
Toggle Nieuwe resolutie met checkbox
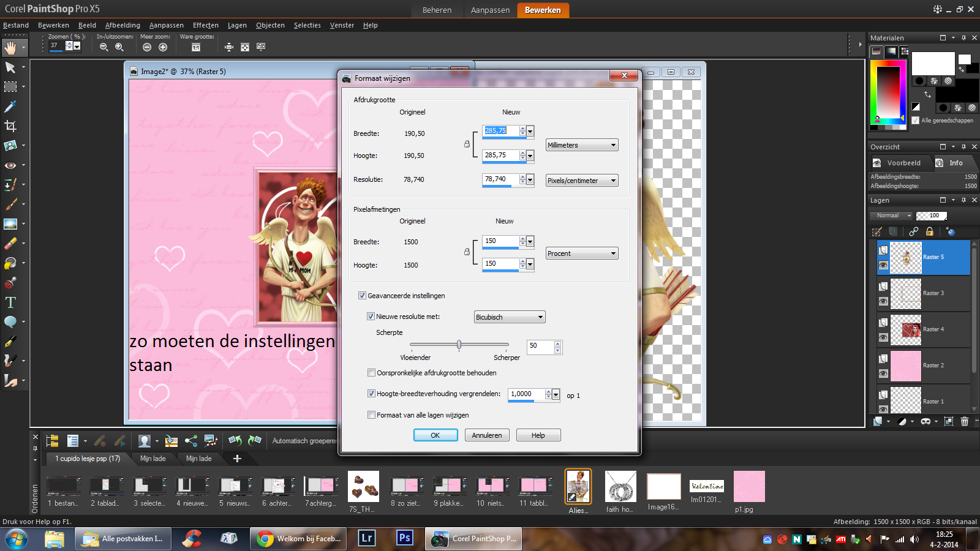[371, 317]
